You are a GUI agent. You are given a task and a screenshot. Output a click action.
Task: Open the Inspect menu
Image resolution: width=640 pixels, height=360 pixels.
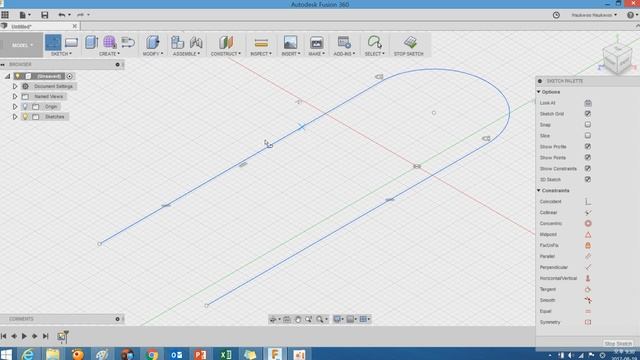coord(261,54)
